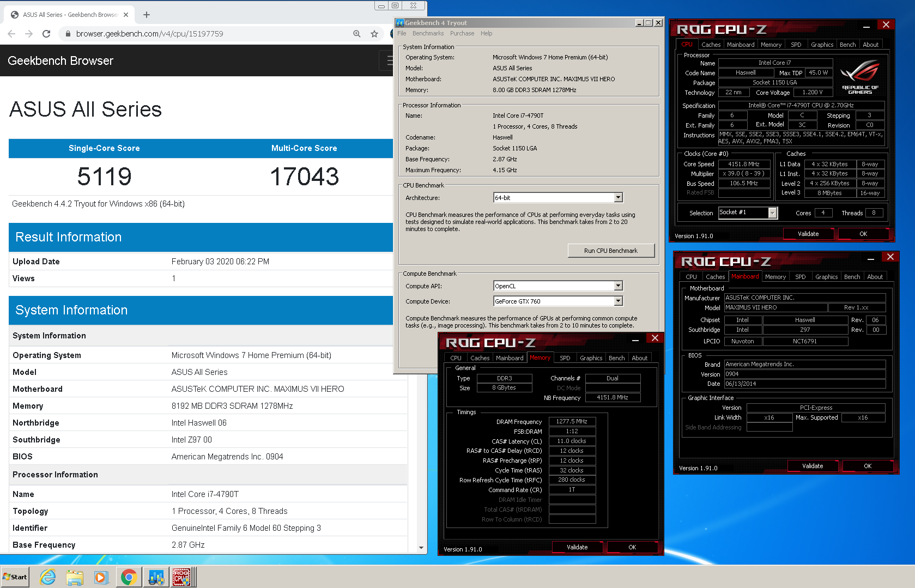Switch to Geekbench app on the taskbar
Screen dimensions: 915x588
(156, 577)
